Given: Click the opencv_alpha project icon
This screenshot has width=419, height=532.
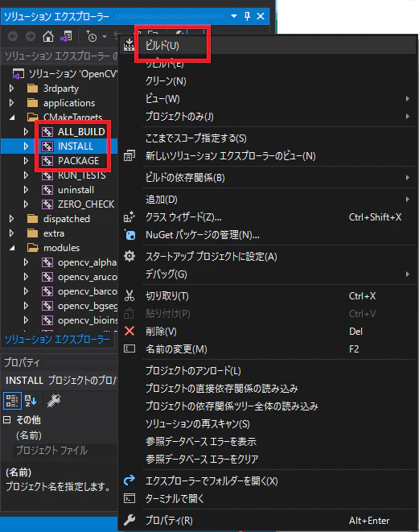Looking at the screenshot, I should pyautogui.click(x=47, y=262).
